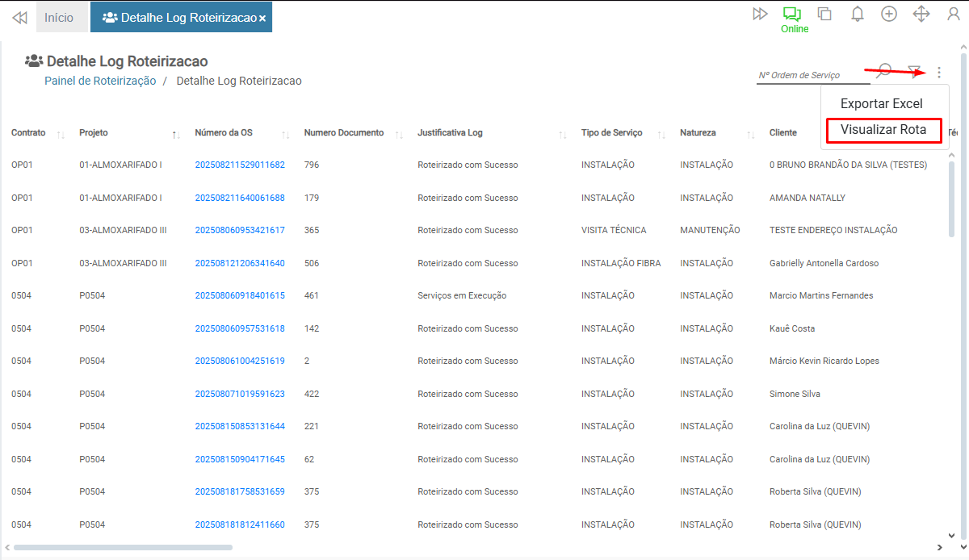Click the fast-forward icon in top bar
This screenshot has height=560, width=969.
[x=760, y=14]
